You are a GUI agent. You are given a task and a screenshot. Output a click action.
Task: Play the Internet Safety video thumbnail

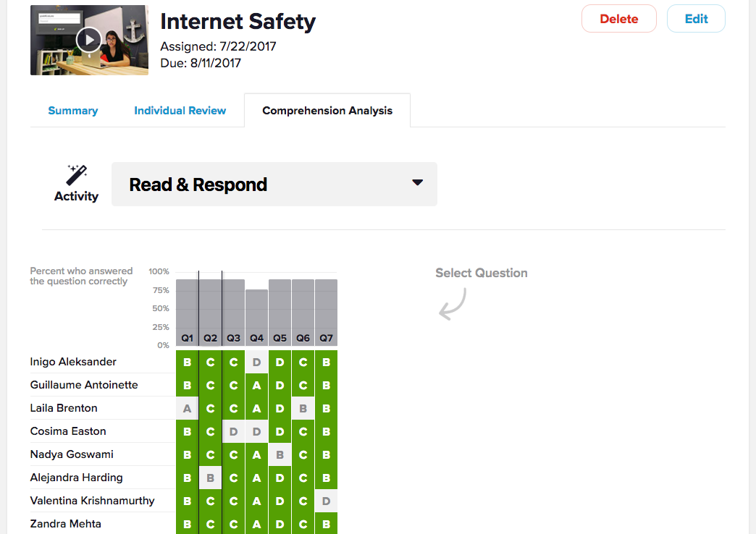pyautogui.click(x=89, y=40)
